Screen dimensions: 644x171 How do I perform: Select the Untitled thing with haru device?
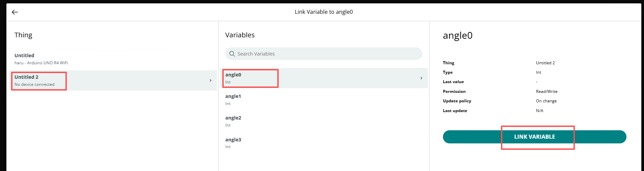[x=113, y=59]
